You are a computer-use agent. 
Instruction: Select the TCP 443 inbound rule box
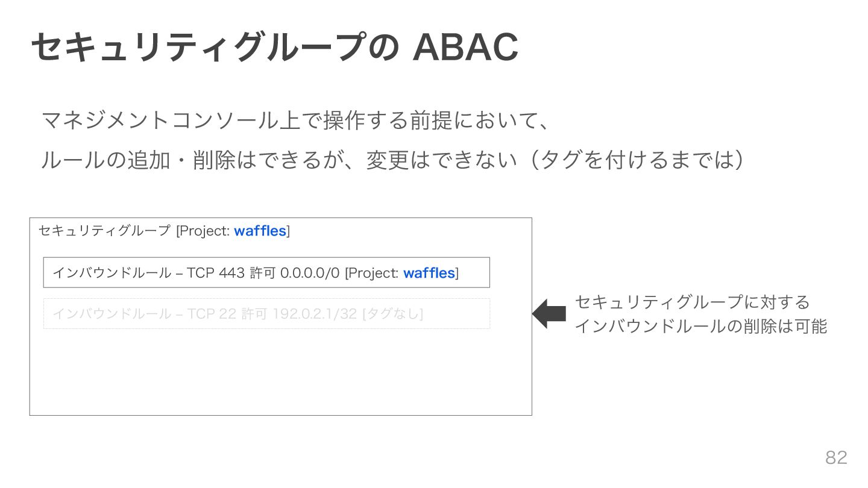point(266,272)
